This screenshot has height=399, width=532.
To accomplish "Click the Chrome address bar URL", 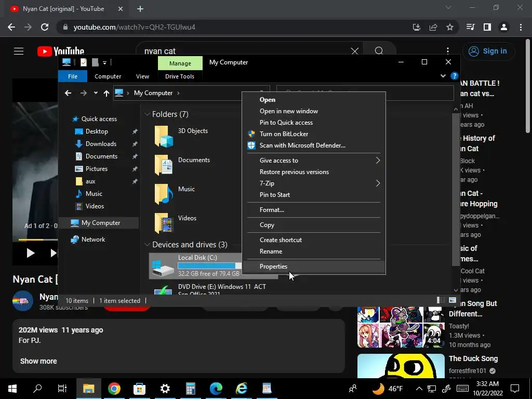I will pos(135,27).
